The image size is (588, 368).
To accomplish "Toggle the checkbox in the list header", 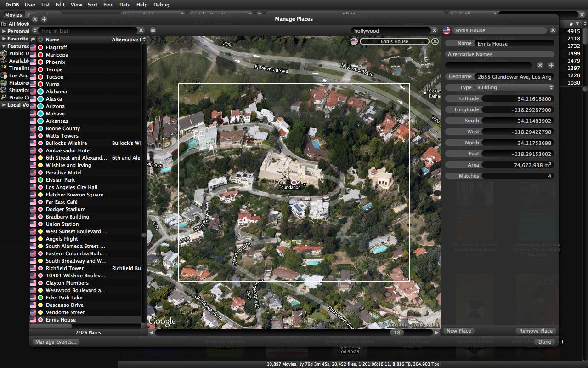I will point(40,40).
